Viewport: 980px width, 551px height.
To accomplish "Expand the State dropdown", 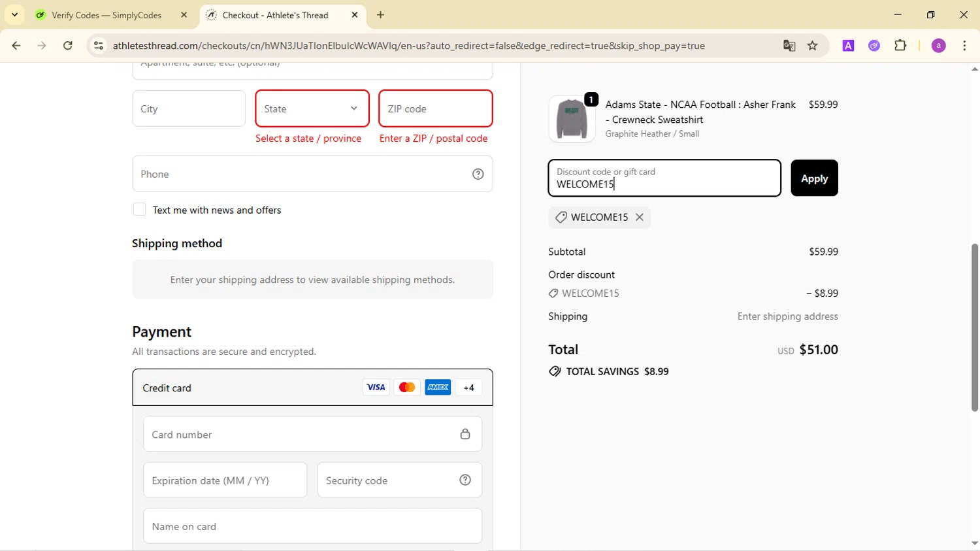I will pos(312,109).
